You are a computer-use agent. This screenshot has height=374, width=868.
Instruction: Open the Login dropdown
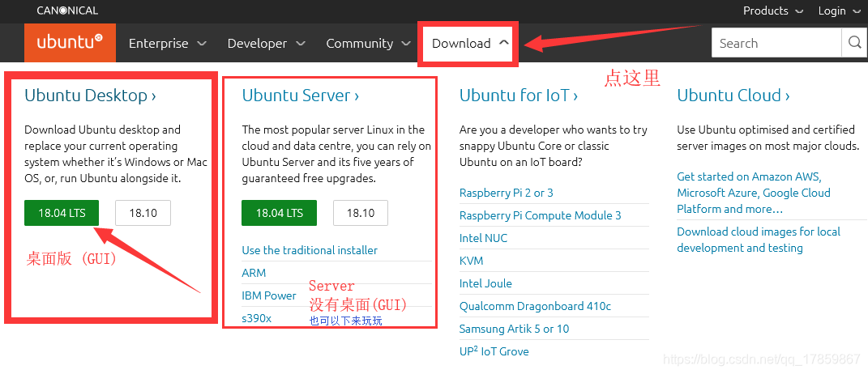(x=839, y=11)
